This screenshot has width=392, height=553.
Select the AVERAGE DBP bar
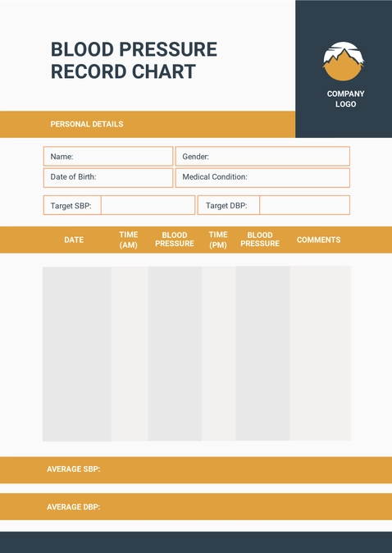pos(196,506)
